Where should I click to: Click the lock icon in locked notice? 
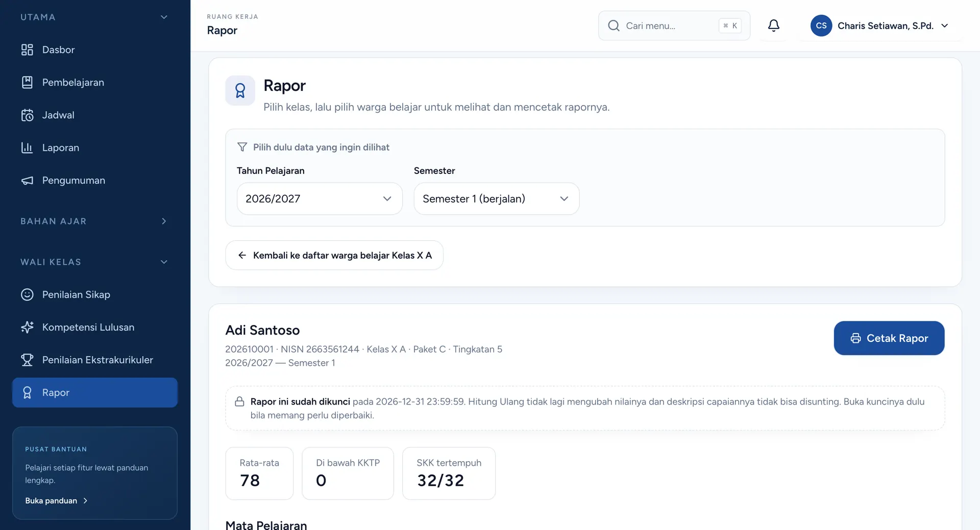239,401
